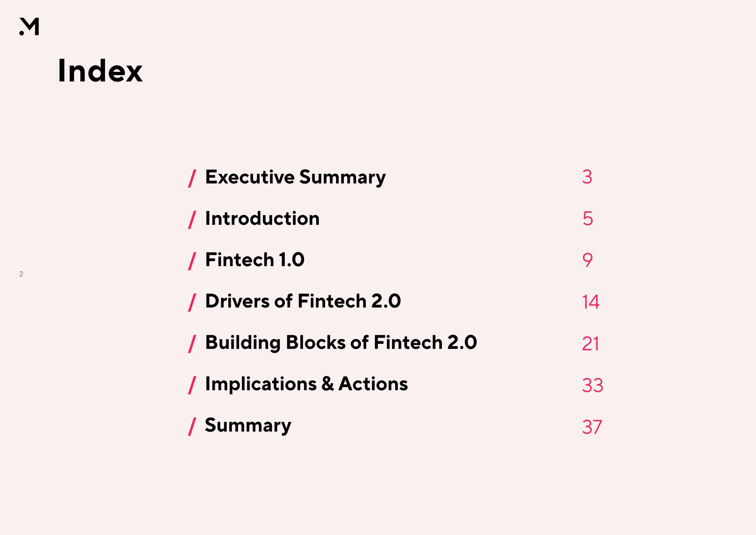Image resolution: width=756 pixels, height=535 pixels.
Task: Open the Fintech 1.0 section
Action: (255, 260)
